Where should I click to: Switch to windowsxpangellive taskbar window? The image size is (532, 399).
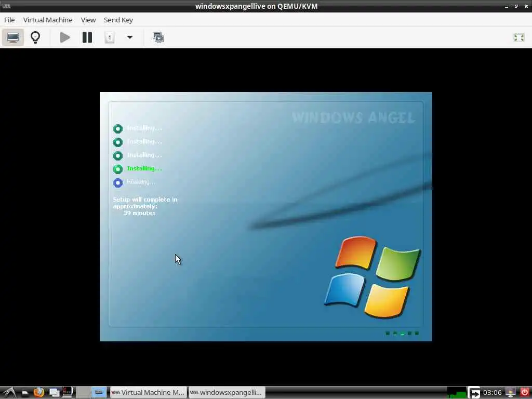pos(227,393)
